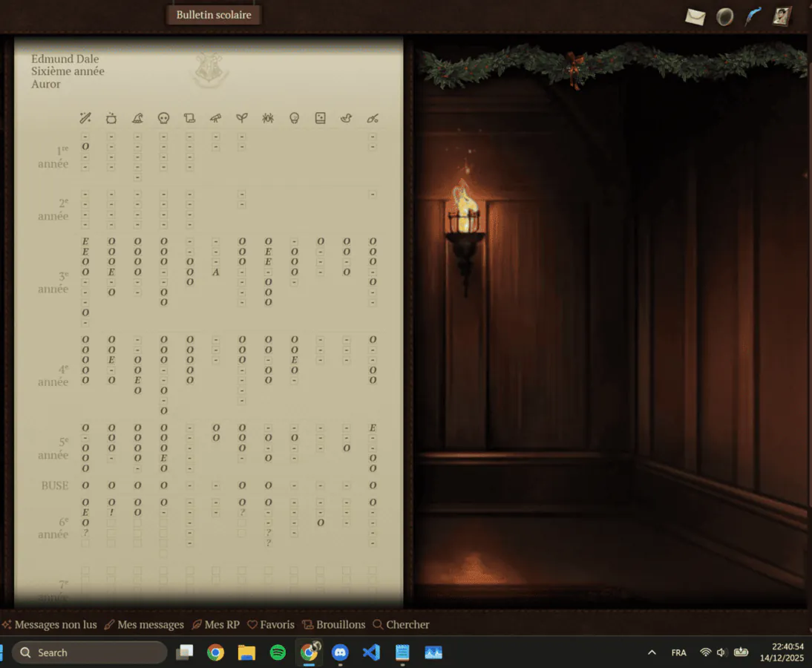Image resolution: width=812 pixels, height=668 pixels.
Task: Click '?' mark in 6e année plant column
Action: pos(242,512)
